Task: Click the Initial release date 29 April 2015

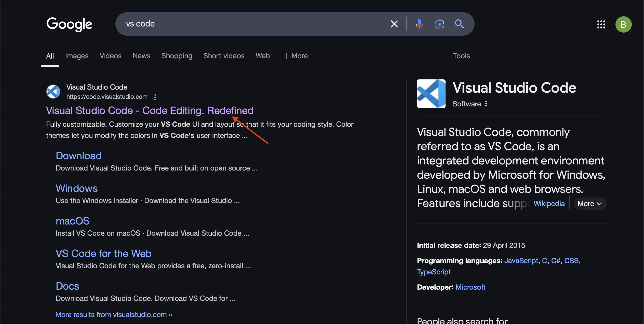Action: pos(471,245)
